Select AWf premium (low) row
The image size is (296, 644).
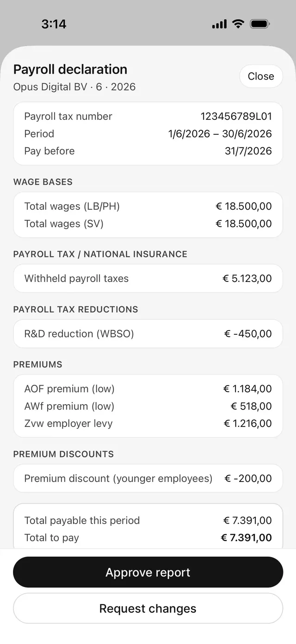pyautogui.click(x=148, y=406)
